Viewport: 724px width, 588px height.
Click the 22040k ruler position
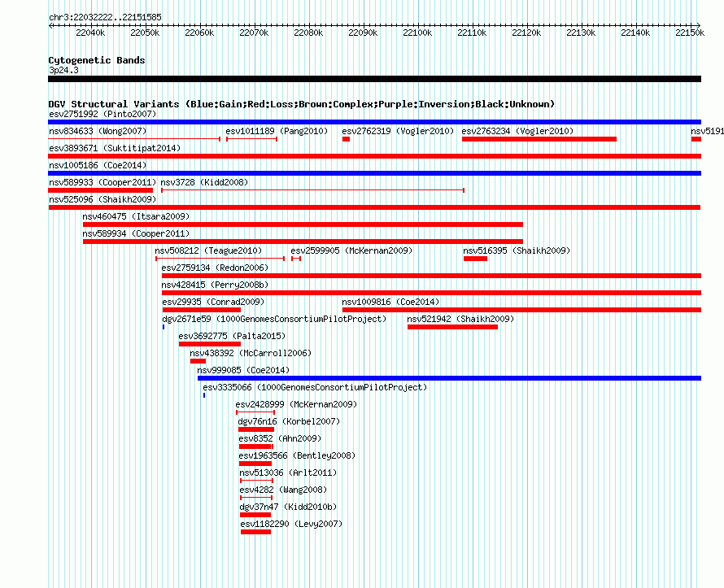pos(90,33)
